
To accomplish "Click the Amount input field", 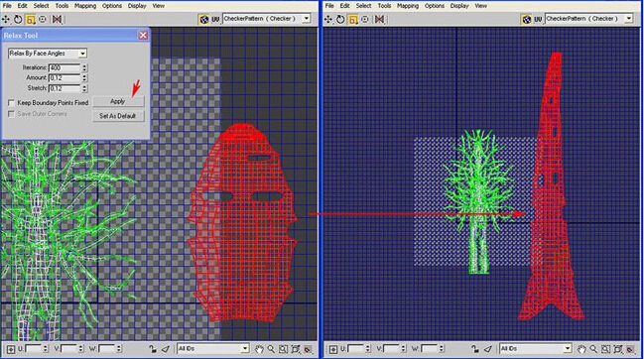I will [64, 77].
